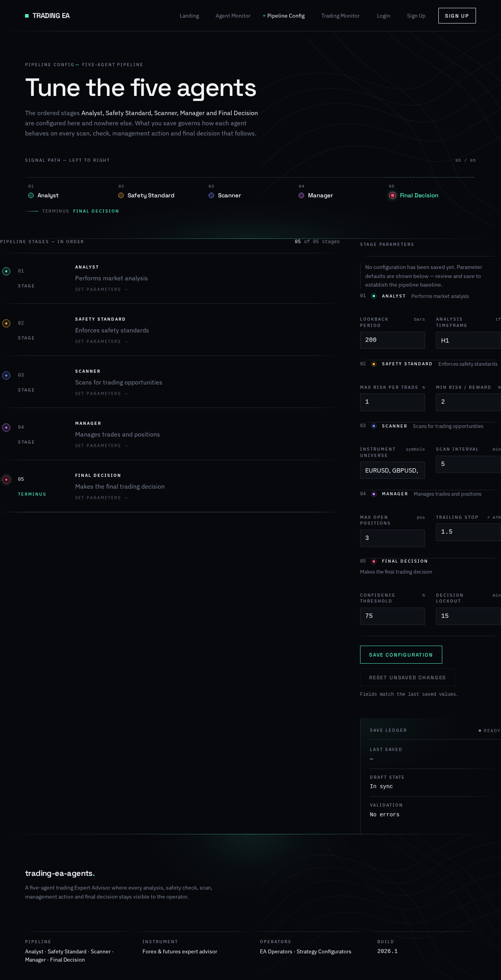Open Set Parameters for Manager stage
Image resolution: width=501 pixels, height=980 pixels.
click(102, 446)
